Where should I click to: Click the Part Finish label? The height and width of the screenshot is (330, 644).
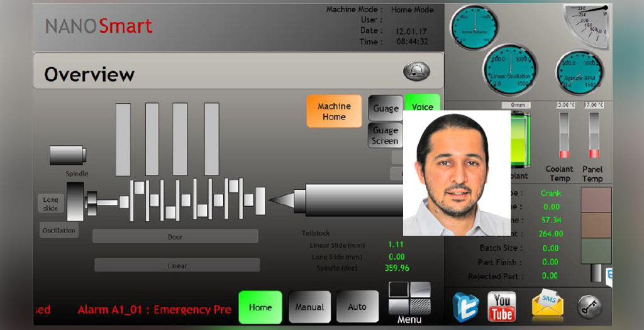(x=500, y=262)
